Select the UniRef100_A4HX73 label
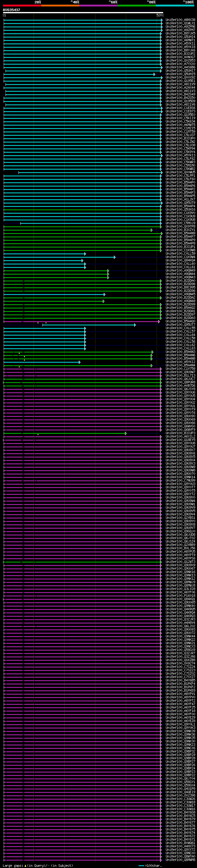The height and width of the screenshot is (868, 197). pos(180,846)
